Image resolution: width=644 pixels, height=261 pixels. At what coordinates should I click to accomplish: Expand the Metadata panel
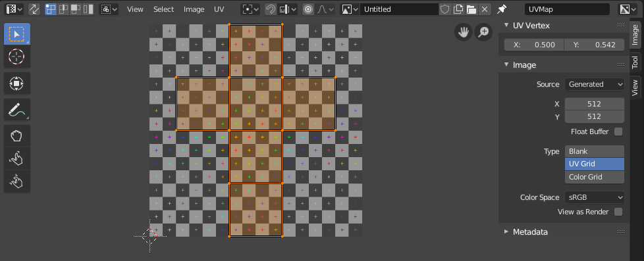click(x=506, y=232)
